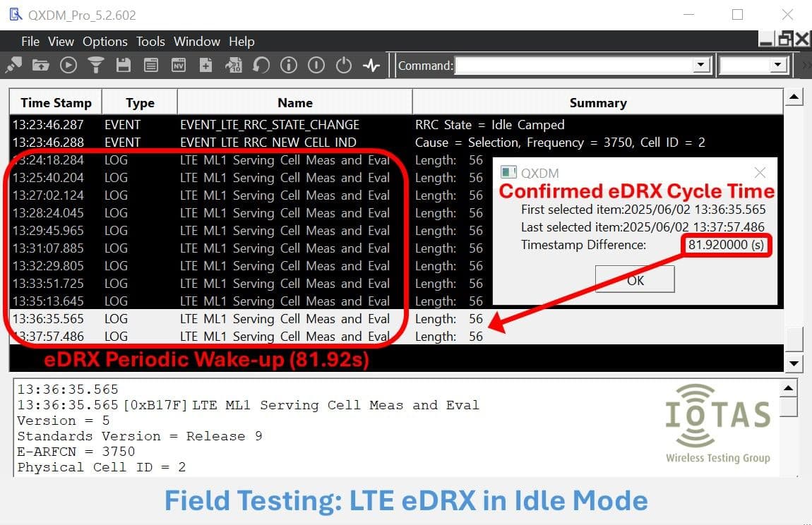Screen dimensions: 812x525
Task: Close the QXDM timestamp dialog
Action: [x=760, y=172]
